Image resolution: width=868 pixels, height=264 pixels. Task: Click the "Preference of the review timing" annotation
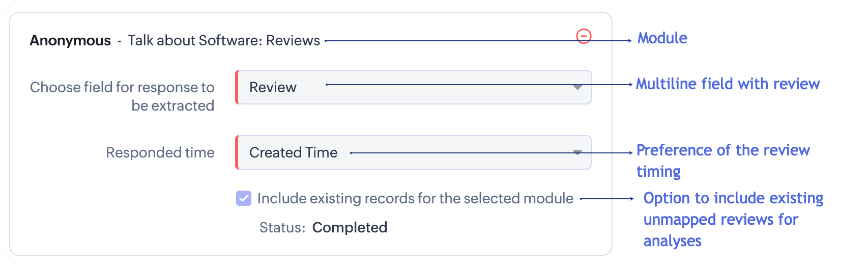pos(722,161)
